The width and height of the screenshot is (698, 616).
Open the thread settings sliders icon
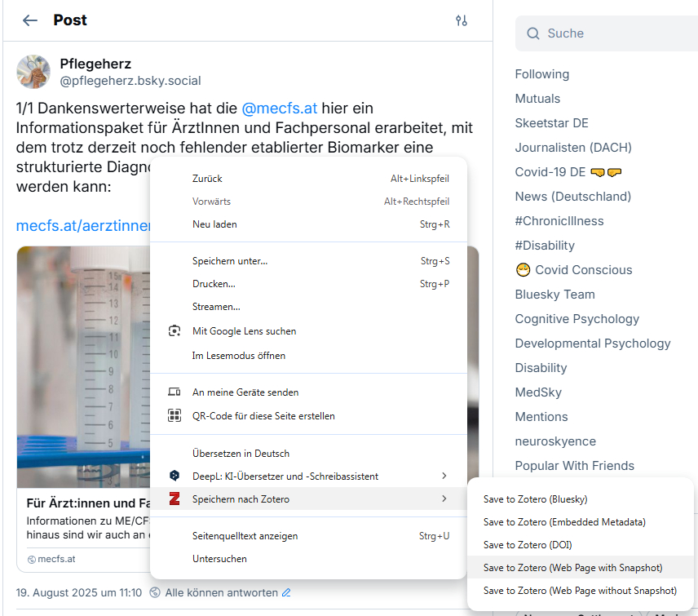click(462, 20)
